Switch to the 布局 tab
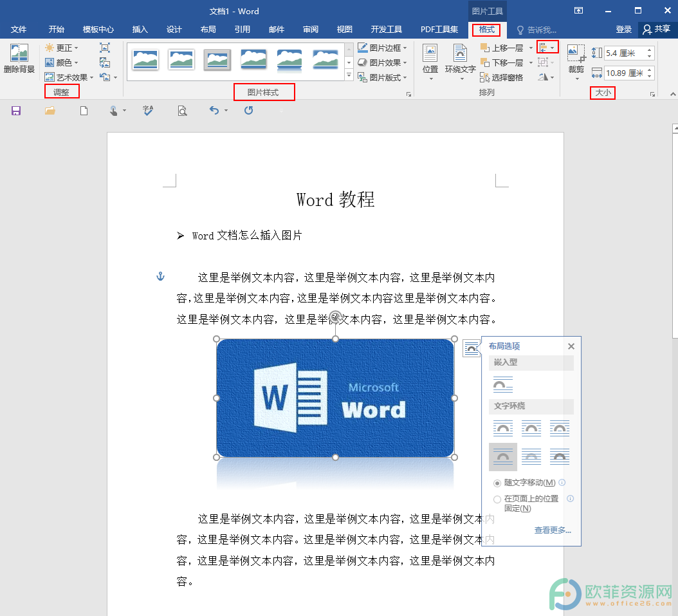 pos(208,30)
